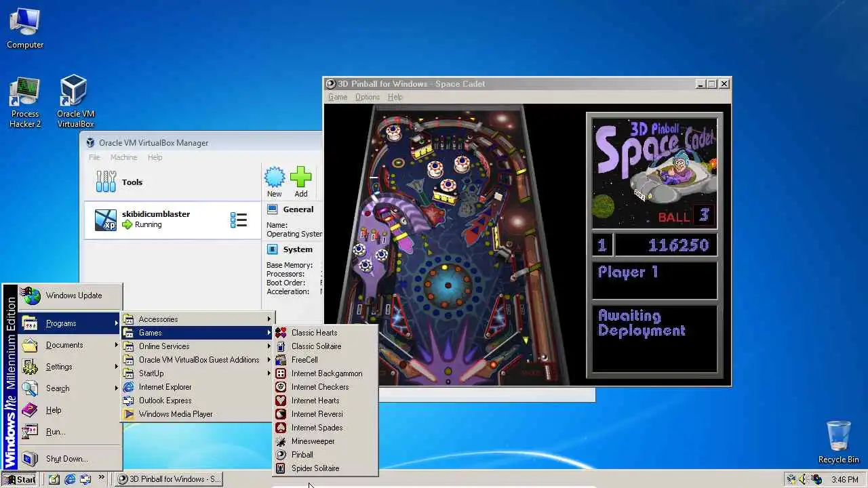Image resolution: width=868 pixels, height=488 pixels.
Task: Open Classic Solitaire game entry
Action: (x=325, y=346)
